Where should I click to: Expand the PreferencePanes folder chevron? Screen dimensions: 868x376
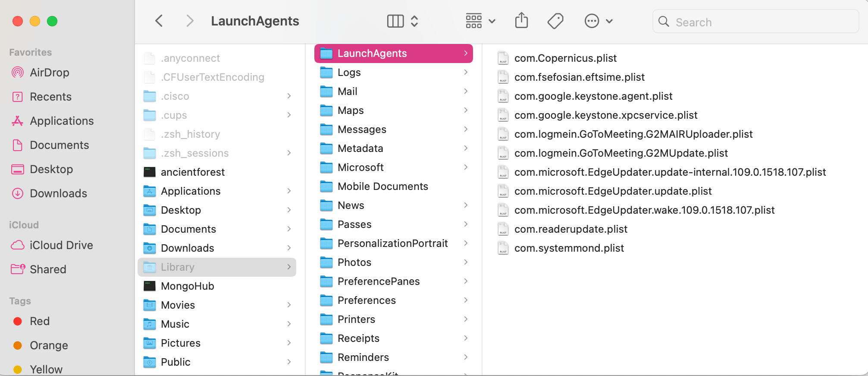coord(466,281)
